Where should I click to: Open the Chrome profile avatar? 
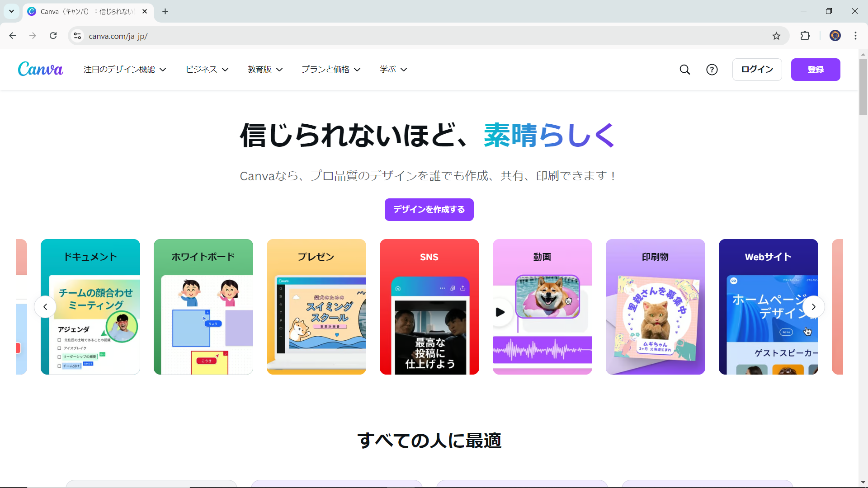pyautogui.click(x=835, y=36)
